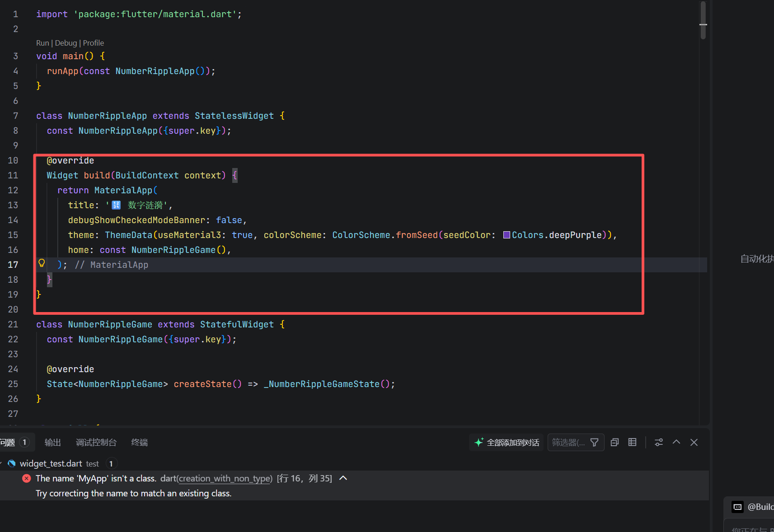
Task: Close the bottom Problems panel
Action: 694,443
